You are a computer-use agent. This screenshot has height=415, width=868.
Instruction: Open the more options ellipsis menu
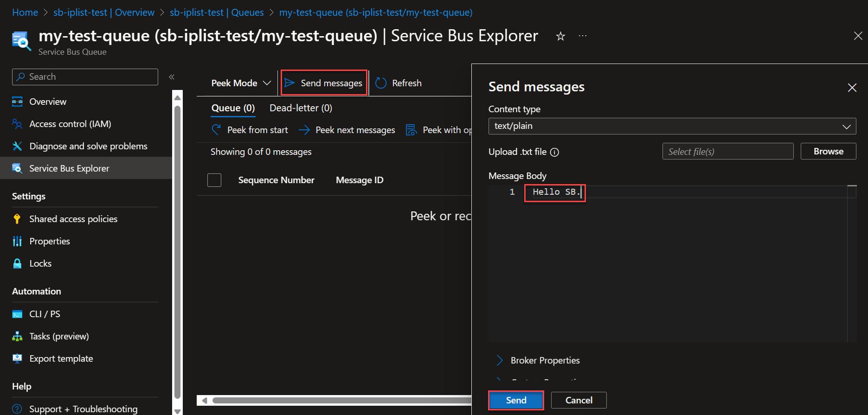coord(583,36)
